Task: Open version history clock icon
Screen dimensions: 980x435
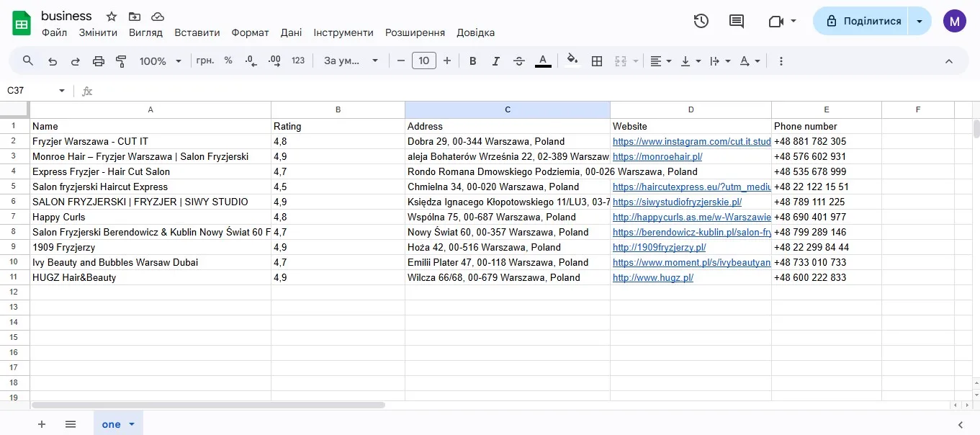Action: point(701,21)
